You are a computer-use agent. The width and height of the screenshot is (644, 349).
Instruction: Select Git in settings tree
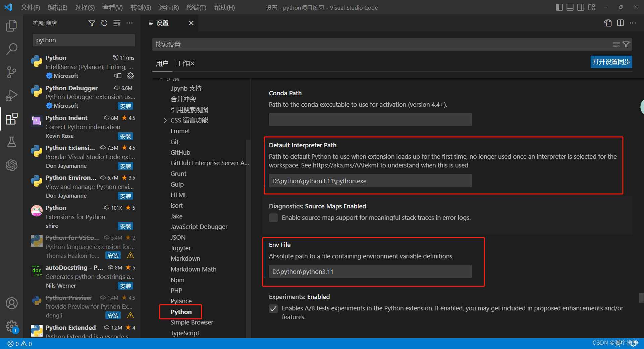(174, 142)
